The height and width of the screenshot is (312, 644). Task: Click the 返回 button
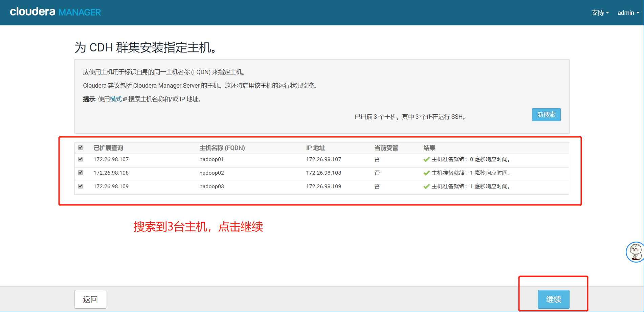point(90,299)
